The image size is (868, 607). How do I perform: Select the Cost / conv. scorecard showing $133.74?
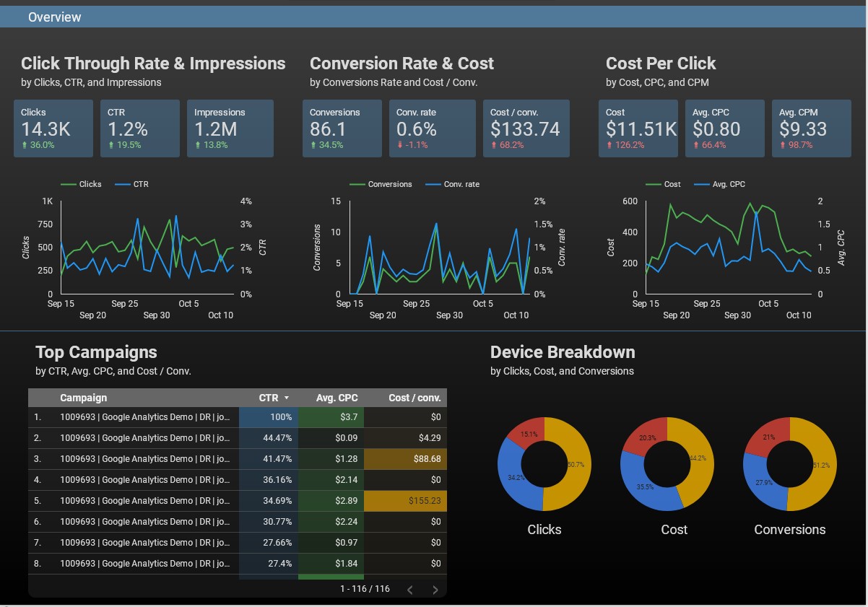[x=526, y=128]
